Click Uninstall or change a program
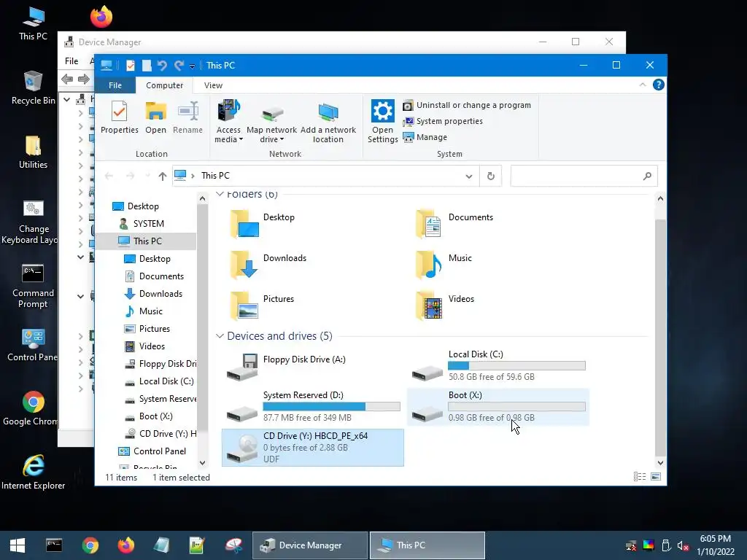 pyautogui.click(x=467, y=105)
